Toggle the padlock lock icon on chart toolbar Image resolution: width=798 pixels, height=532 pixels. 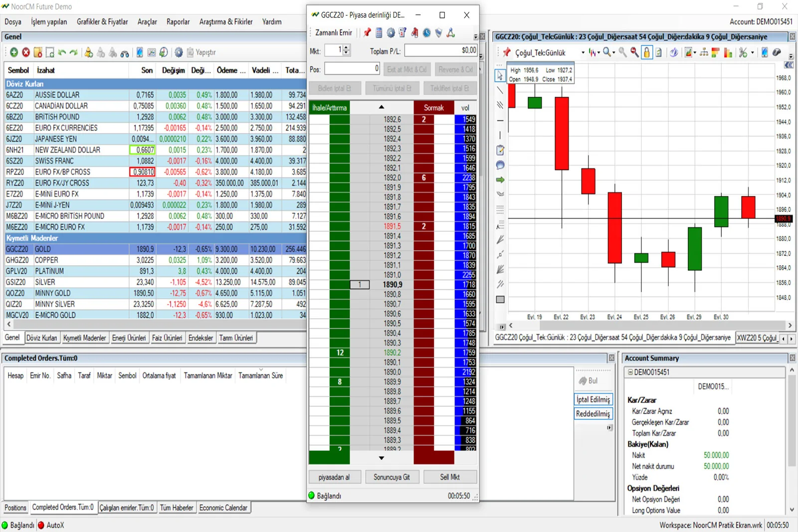(x=646, y=52)
